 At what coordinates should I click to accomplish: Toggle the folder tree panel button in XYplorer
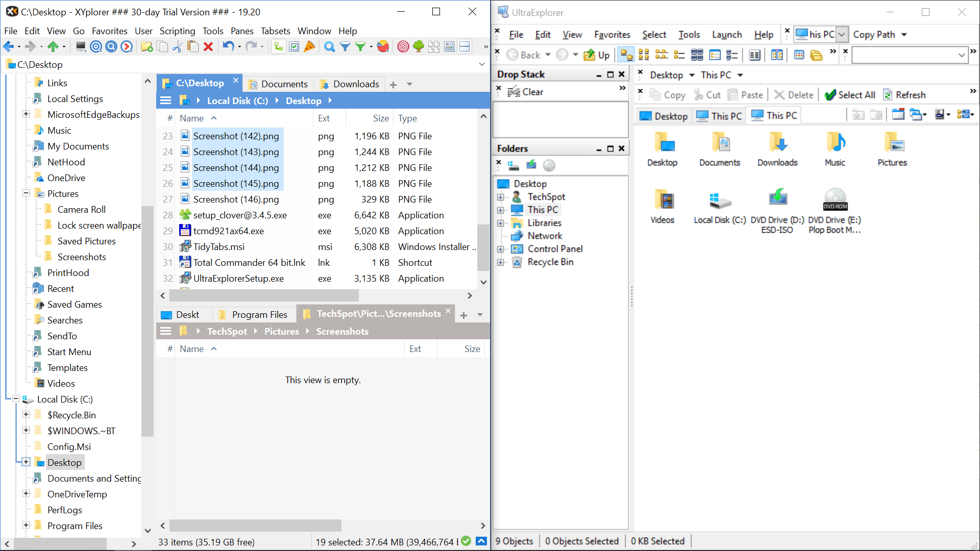click(279, 47)
